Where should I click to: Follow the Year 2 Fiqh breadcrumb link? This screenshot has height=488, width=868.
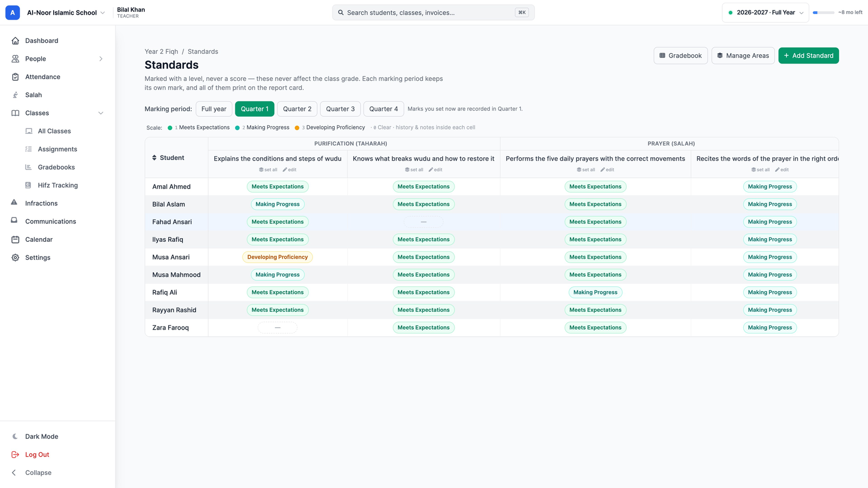[x=161, y=52]
